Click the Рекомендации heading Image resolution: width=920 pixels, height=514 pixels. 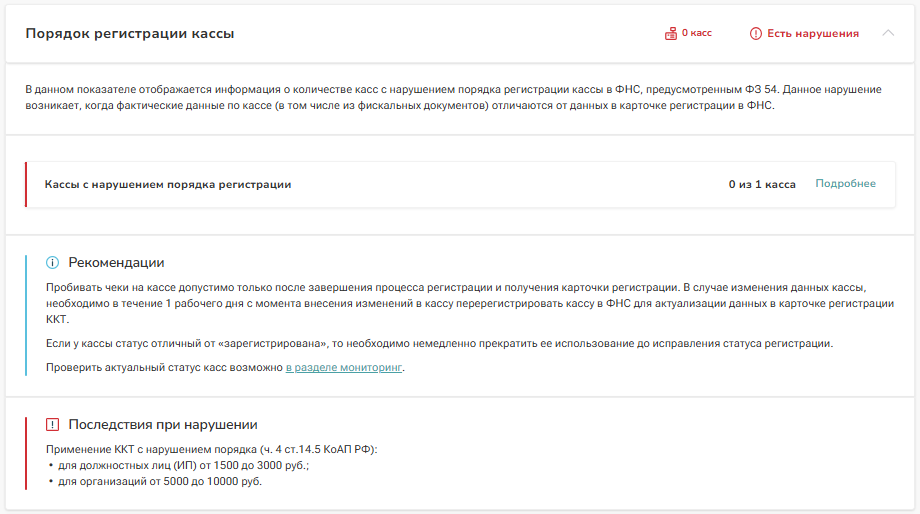(116, 263)
